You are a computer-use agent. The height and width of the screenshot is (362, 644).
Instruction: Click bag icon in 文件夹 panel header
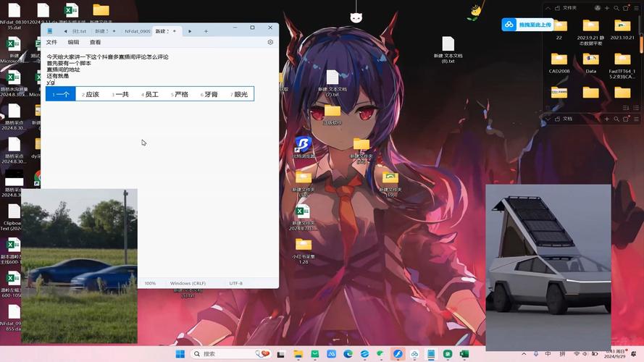tap(626, 8)
